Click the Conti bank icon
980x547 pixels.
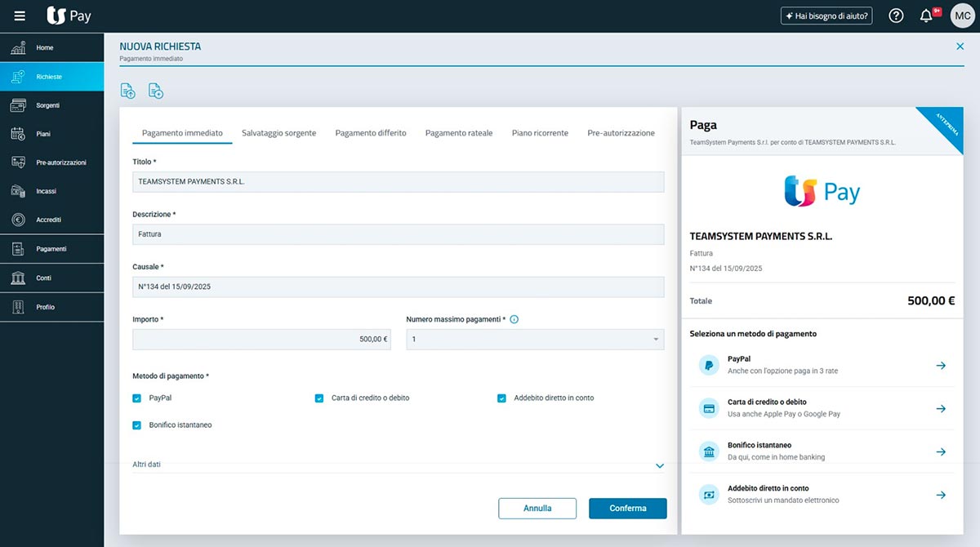coord(18,278)
